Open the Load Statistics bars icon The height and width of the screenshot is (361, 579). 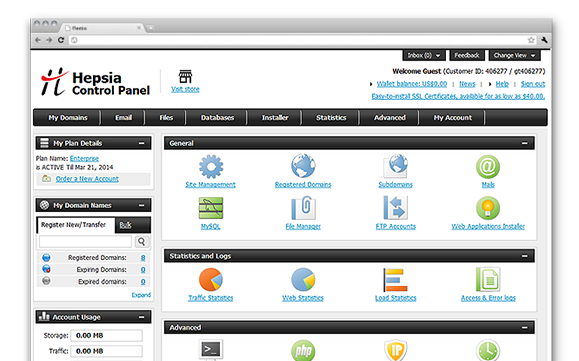(x=395, y=280)
